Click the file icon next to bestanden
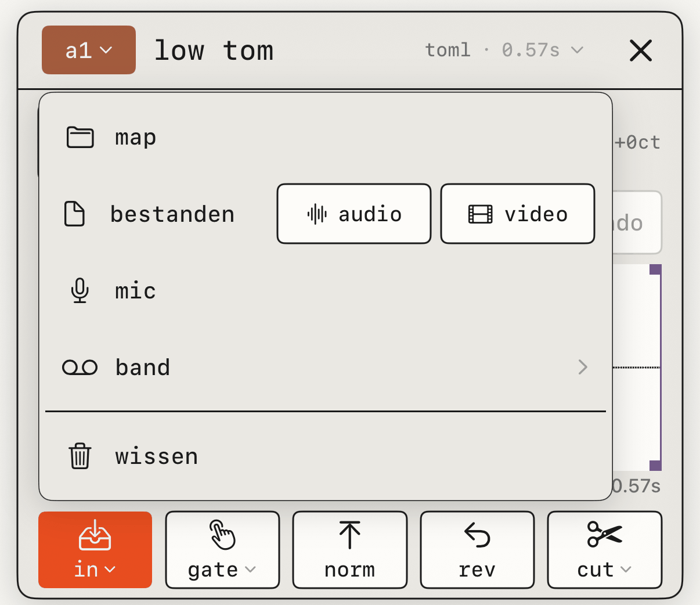The height and width of the screenshot is (605, 700). [x=74, y=214]
